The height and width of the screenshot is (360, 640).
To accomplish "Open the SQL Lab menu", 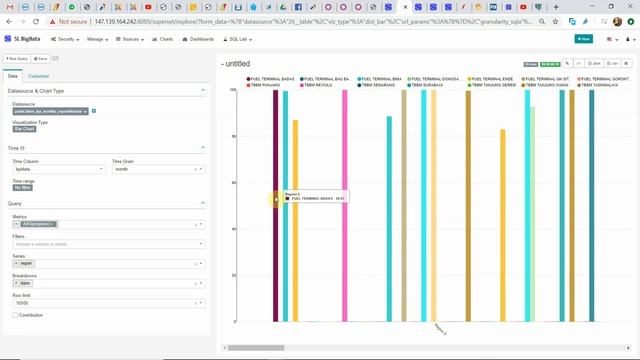I will click(x=237, y=39).
